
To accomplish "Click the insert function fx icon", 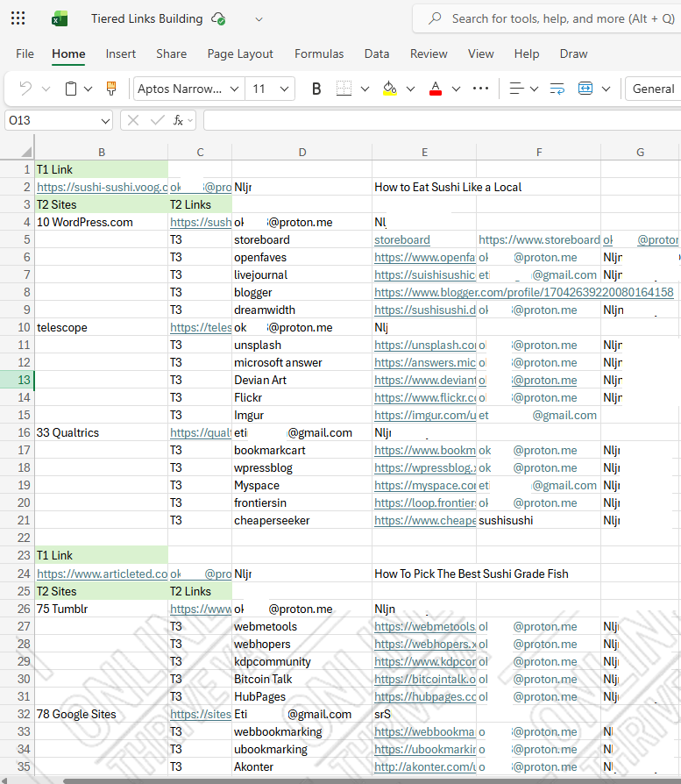I will (179, 120).
